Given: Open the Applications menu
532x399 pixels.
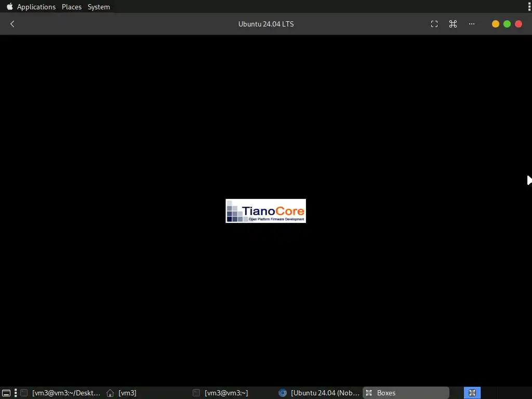Looking at the screenshot, I should 36,7.
